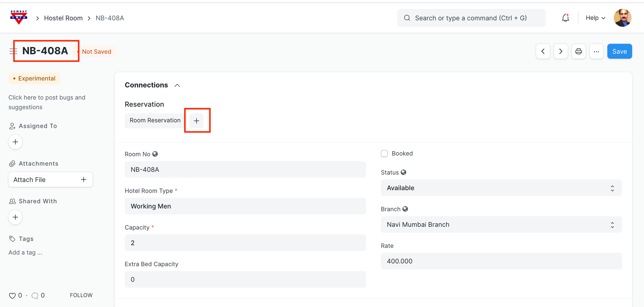Add a user under Shared With
644x307 pixels.
tap(15, 217)
